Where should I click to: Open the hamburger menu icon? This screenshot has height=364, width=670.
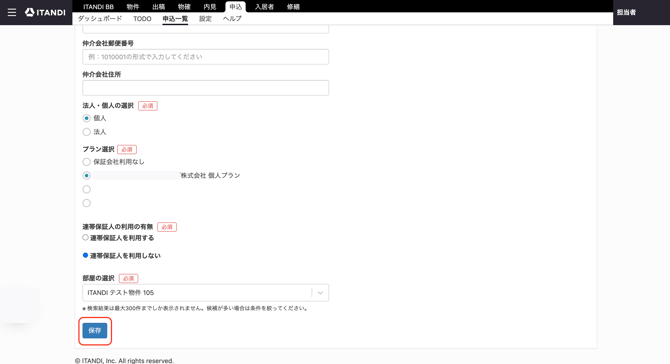coord(12,12)
